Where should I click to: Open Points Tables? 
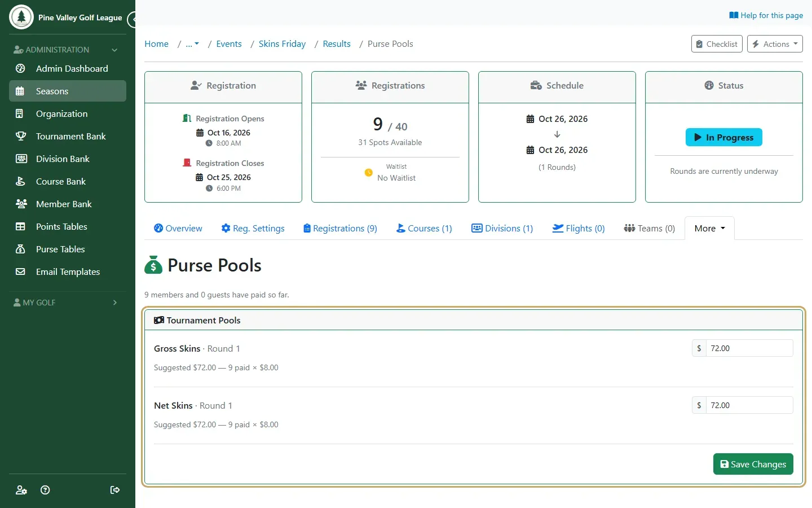pos(68,226)
